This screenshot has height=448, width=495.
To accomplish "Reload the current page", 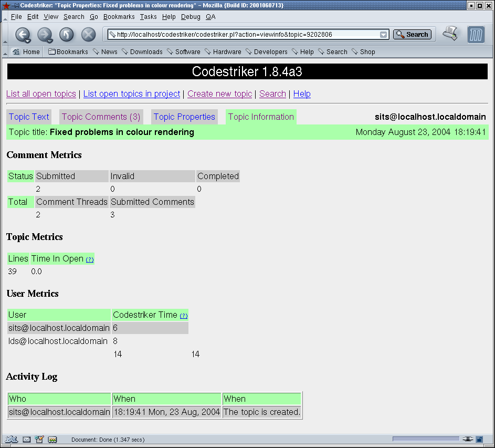I will point(67,35).
